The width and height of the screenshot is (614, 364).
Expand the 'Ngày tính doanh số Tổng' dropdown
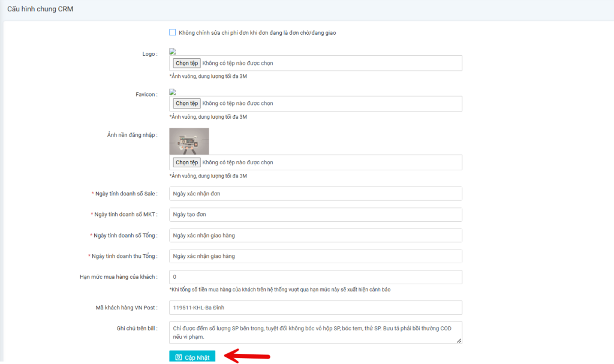315,236
